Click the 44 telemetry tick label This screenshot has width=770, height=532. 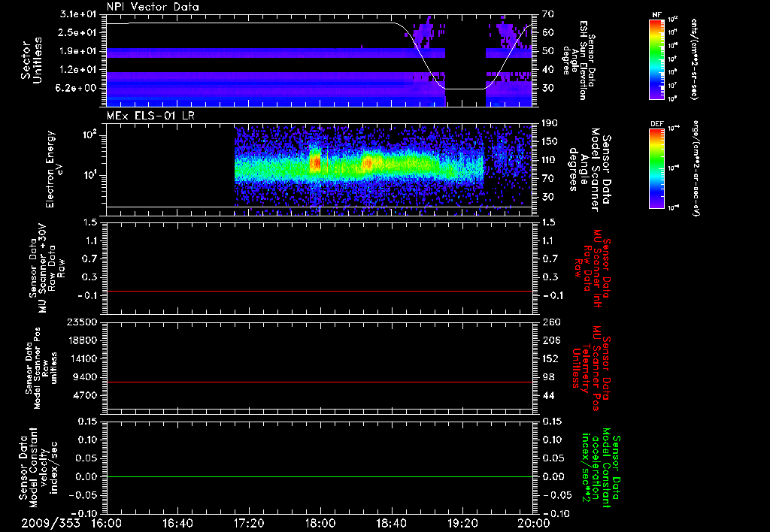click(x=548, y=396)
